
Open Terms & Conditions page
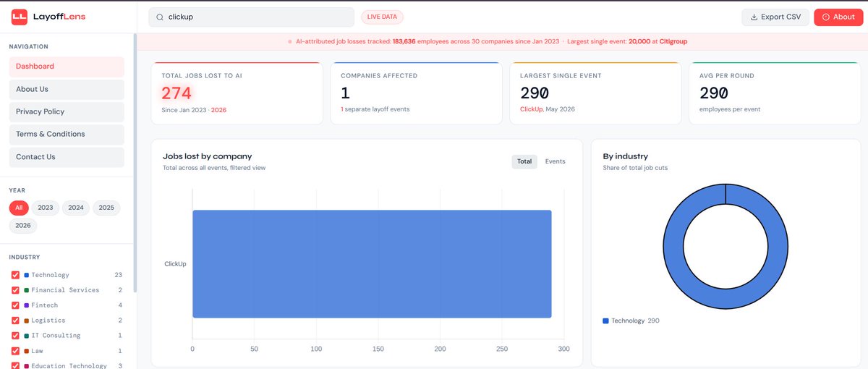click(x=67, y=134)
